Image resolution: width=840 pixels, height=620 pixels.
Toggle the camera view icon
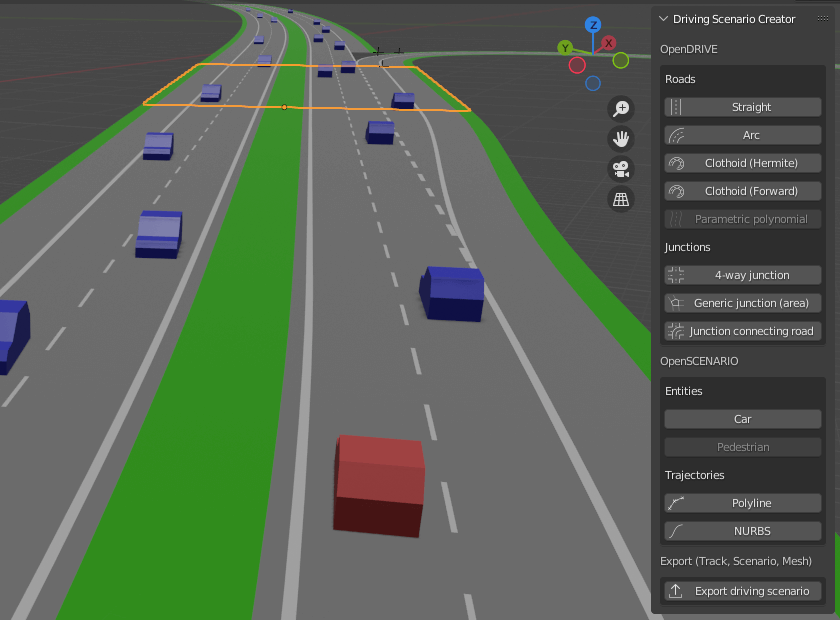pos(621,169)
